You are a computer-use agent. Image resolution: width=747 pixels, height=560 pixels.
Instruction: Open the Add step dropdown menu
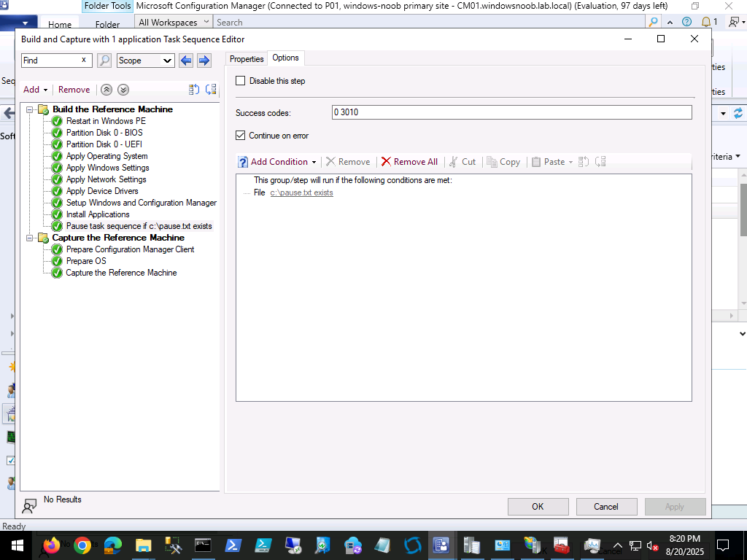pyautogui.click(x=36, y=90)
